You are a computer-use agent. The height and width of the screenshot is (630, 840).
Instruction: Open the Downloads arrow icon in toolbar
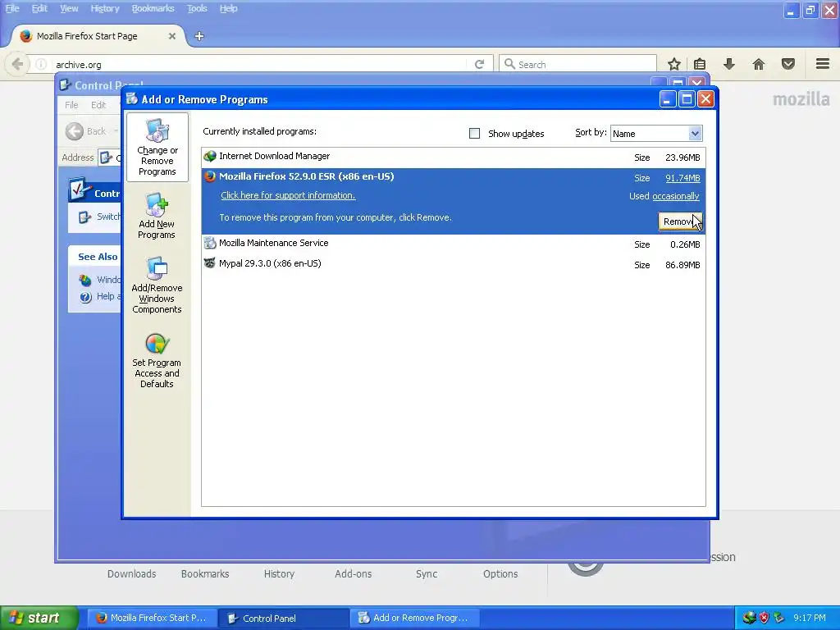pyautogui.click(x=728, y=64)
